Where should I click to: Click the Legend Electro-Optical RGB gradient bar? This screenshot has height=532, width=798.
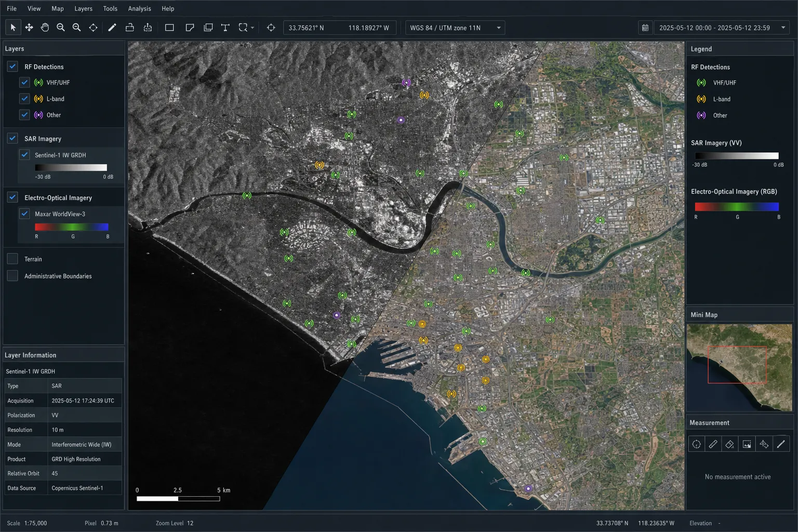tap(737, 206)
